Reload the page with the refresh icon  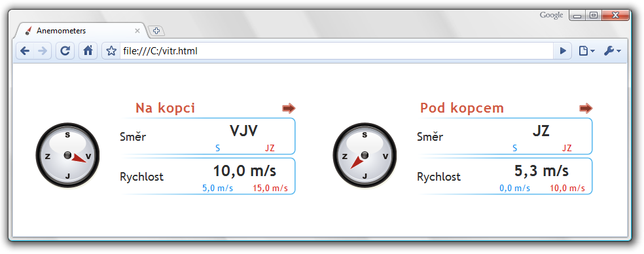pyautogui.click(x=65, y=51)
